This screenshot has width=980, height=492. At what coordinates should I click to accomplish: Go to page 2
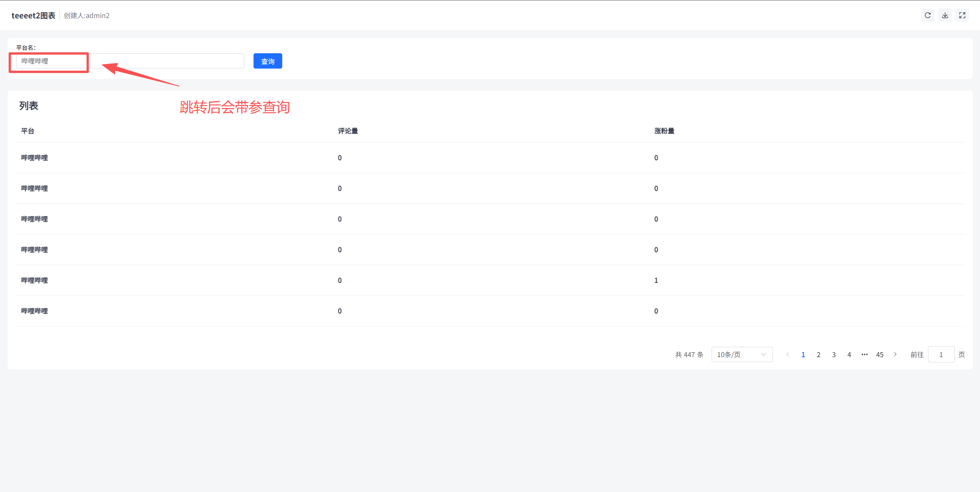(818, 354)
